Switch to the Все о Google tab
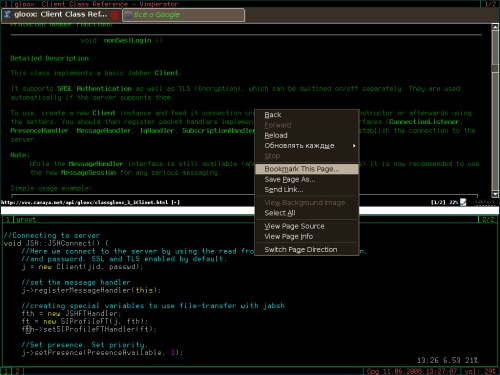Viewport: 500px width, 375px height. pyautogui.click(x=183, y=15)
